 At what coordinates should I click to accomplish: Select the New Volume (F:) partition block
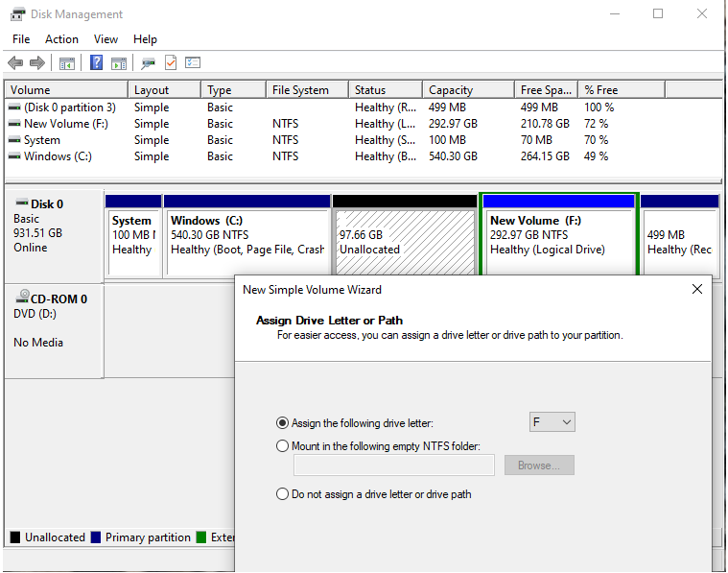pyautogui.click(x=558, y=235)
